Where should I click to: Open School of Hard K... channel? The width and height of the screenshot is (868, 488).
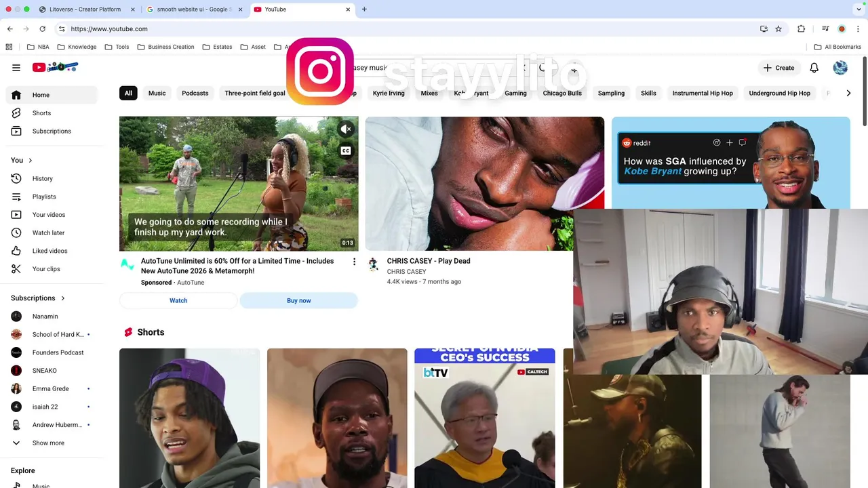52,334
